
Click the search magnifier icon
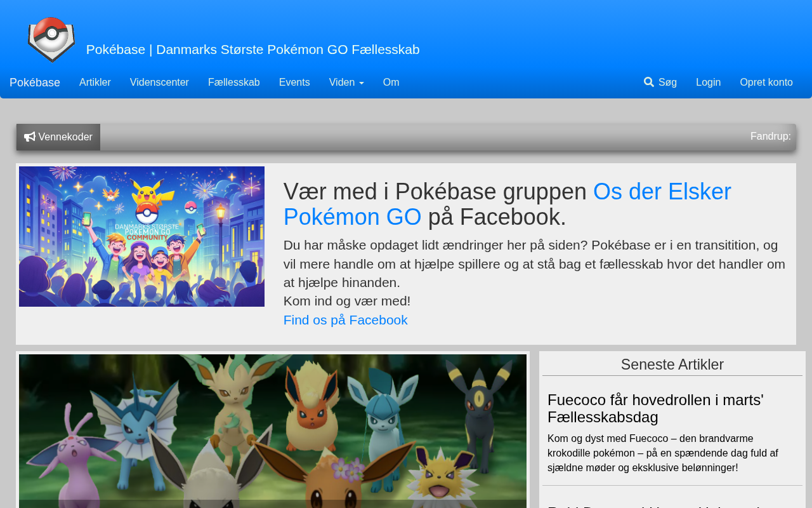click(649, 82)
